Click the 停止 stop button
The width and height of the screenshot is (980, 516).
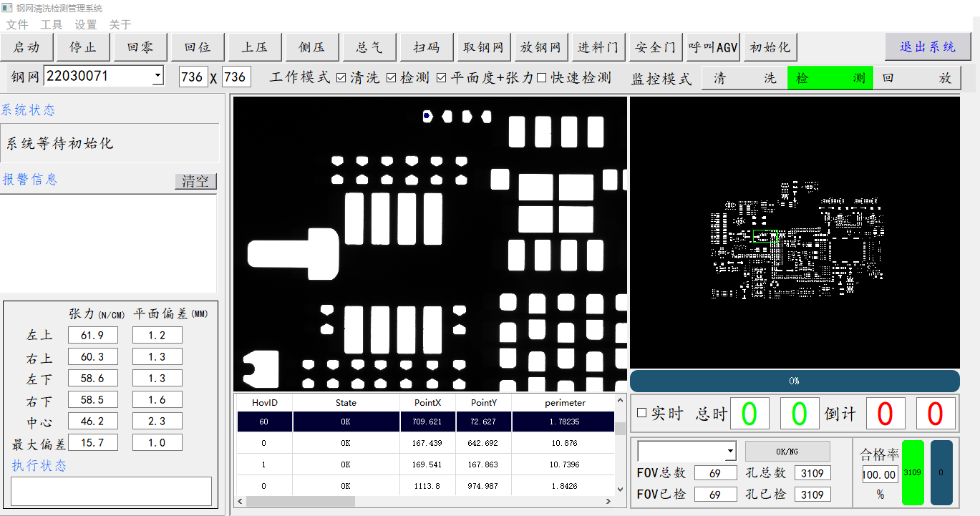(83, 47)
